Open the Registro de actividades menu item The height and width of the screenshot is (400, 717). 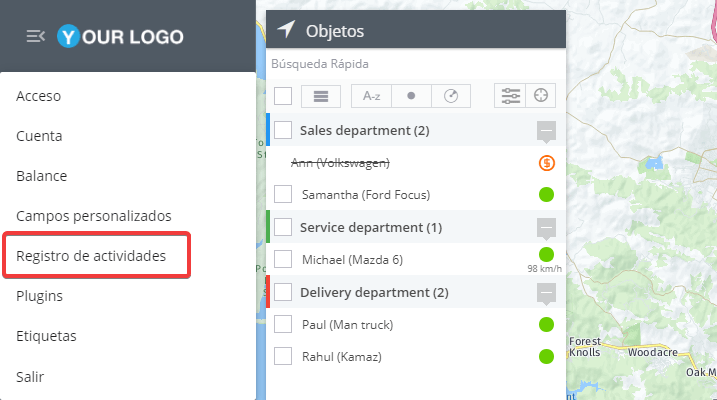click(x=91, y=256)
